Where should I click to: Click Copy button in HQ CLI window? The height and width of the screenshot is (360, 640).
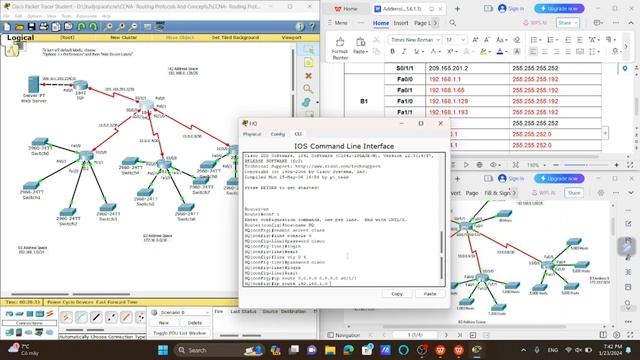click(x=397, y=294)
